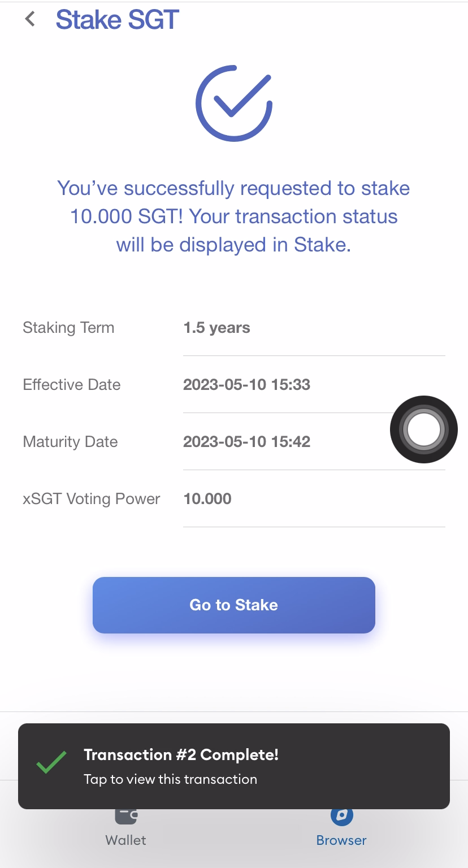This screenshot has height=868, width=468.
Task: Tap the back chevron beside Stake SGT
Action: [30, 19]
